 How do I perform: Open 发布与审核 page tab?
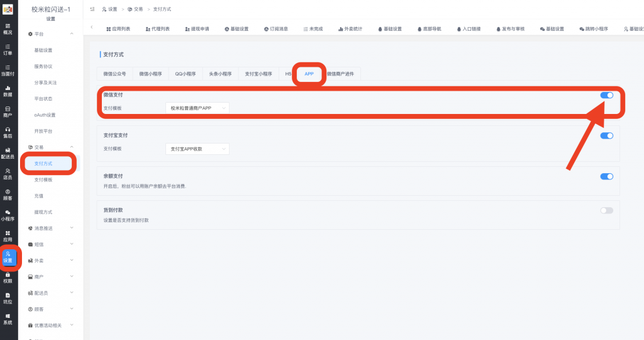click(x=511, y=29)
